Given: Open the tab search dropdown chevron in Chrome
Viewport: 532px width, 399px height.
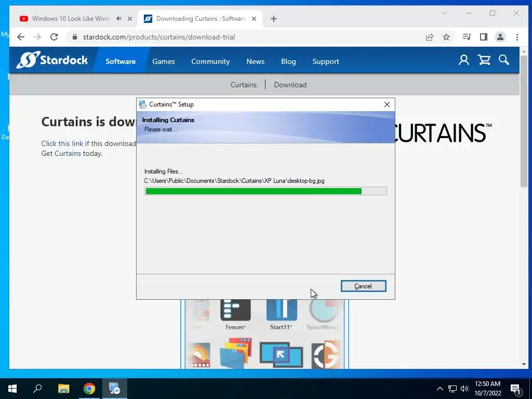Looking at the screenshot, I should click(x=445, y=13).
